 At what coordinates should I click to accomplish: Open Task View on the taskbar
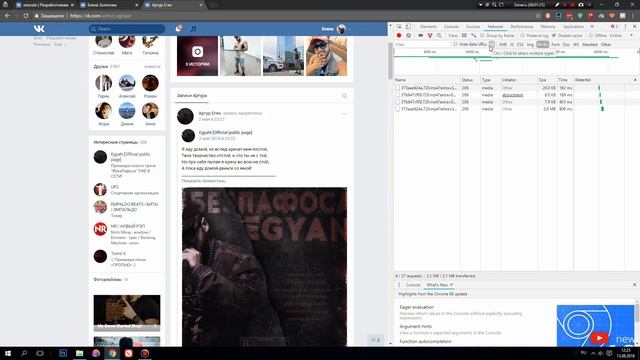pyautogui.click(x=40, y=353)
